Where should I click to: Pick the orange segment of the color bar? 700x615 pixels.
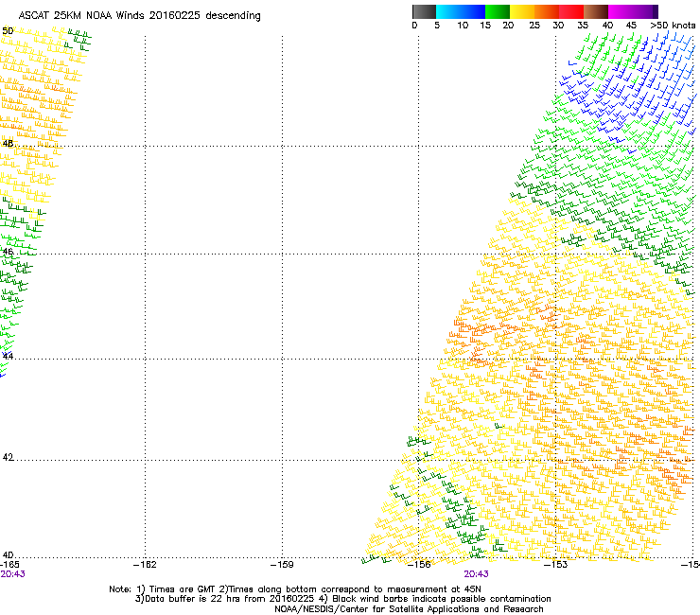pos(547,11)
